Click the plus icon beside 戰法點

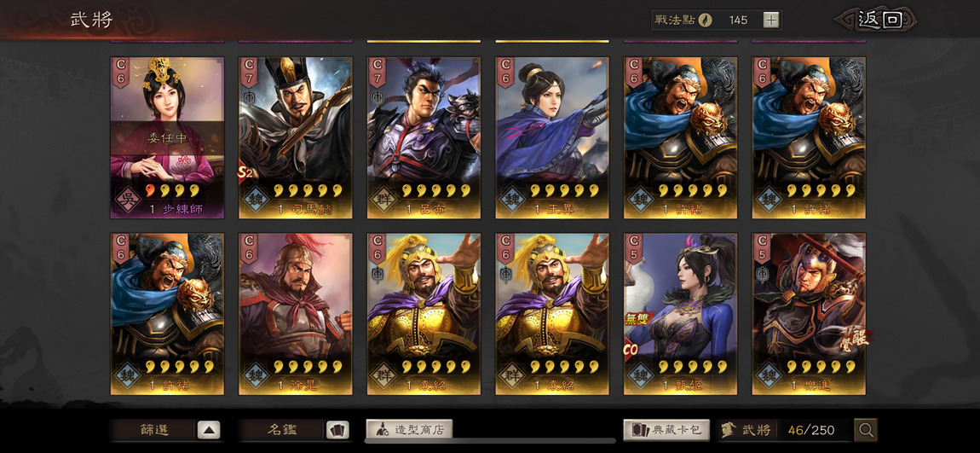pyautogui.click(x=771, y=20)
